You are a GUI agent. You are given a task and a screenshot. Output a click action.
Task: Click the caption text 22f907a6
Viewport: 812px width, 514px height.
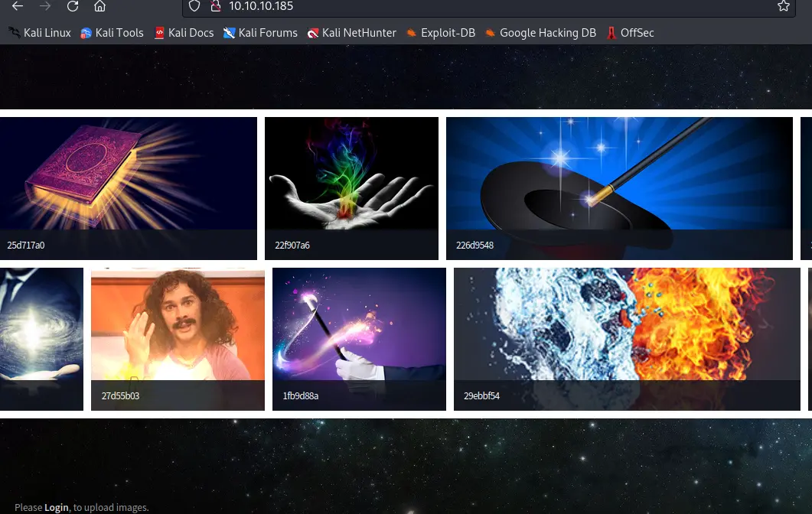pyautogui.click(x=292, y=245)
